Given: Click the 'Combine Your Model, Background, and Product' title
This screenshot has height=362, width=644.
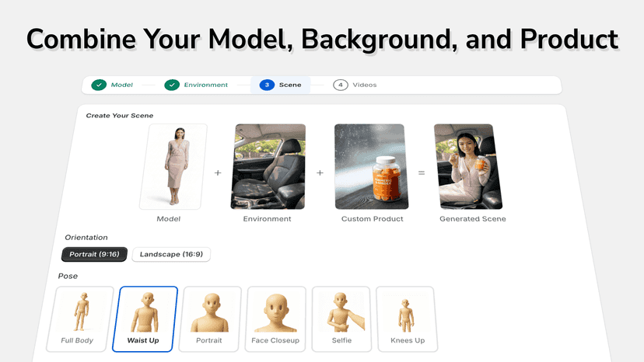Looking at the screenshot, I should (x=323, y=40).
